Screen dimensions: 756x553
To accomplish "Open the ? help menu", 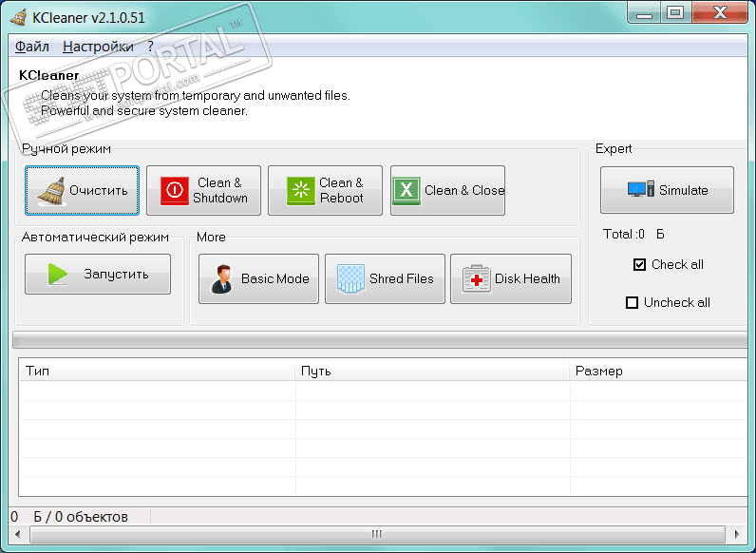I will coord(150,47).
